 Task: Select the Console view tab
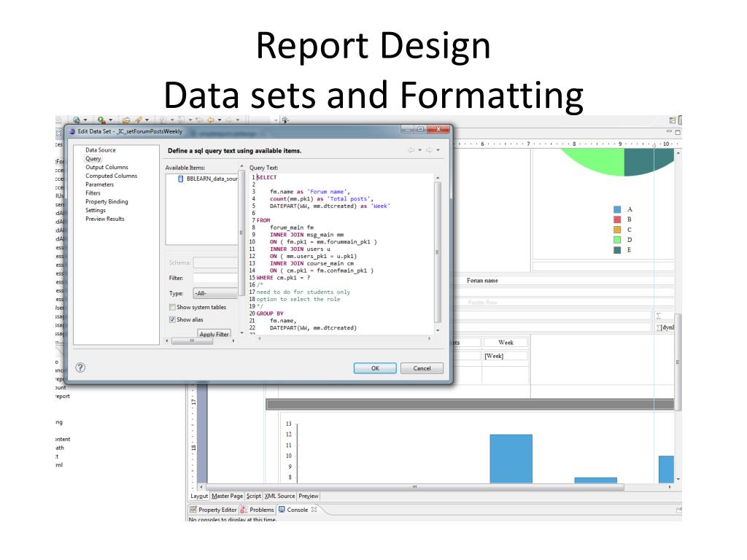298,510
